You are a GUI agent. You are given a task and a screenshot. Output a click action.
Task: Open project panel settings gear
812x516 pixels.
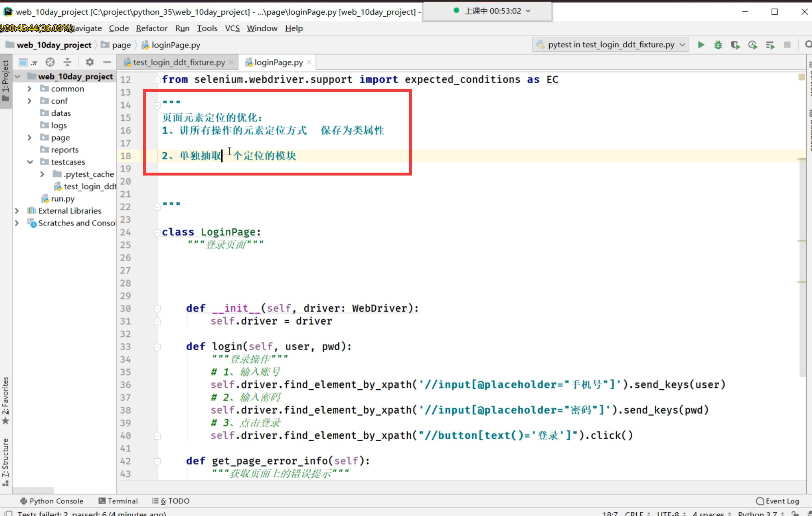click(x=89, y=62)
